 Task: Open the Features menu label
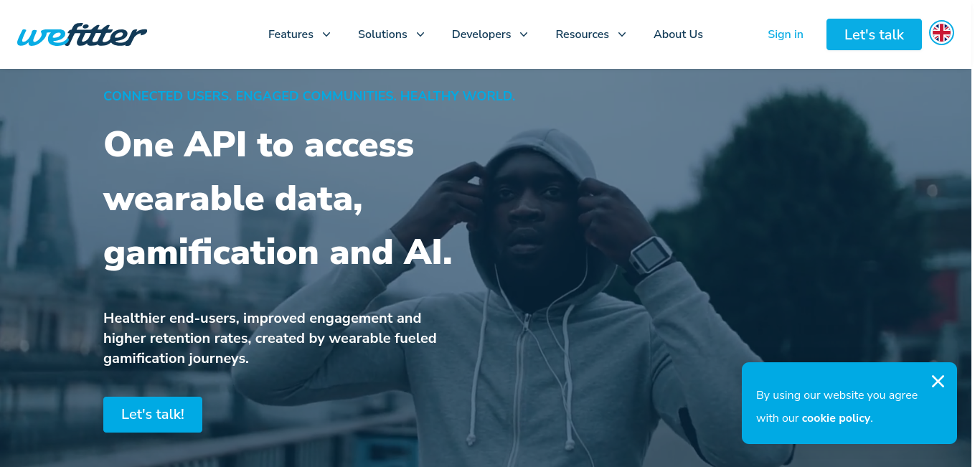tap(291, 34)
